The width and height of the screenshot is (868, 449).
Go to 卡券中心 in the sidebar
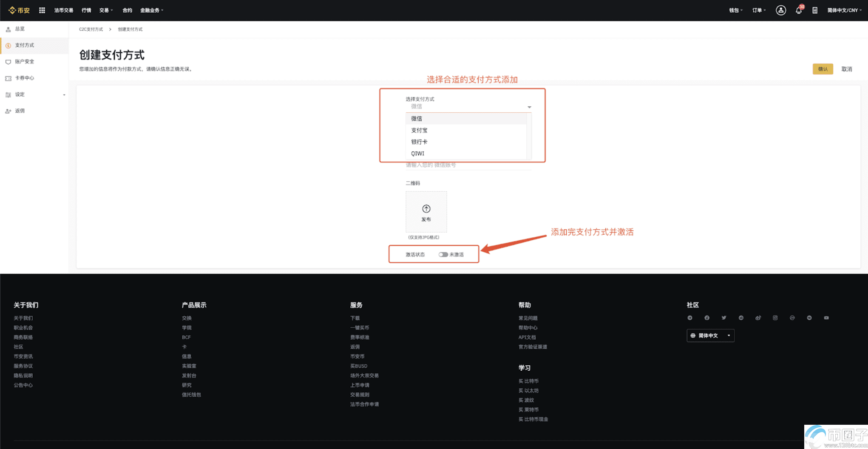point(34,78)
